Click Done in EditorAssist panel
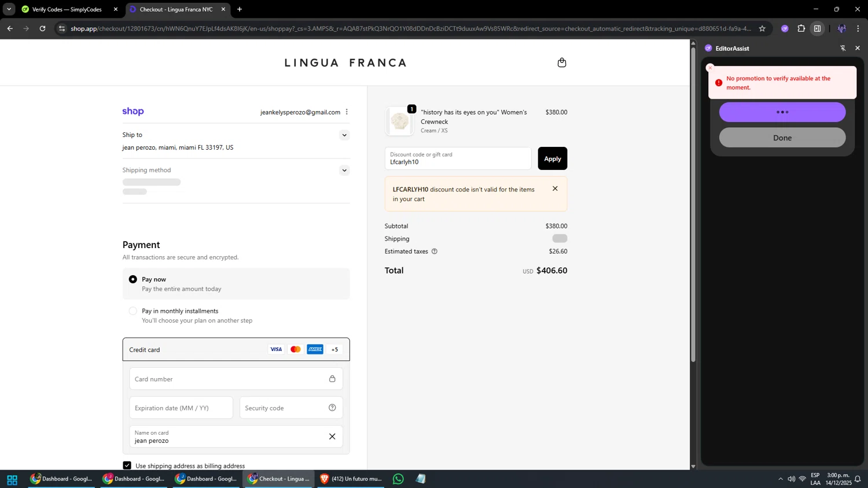 tap(782, 138)
